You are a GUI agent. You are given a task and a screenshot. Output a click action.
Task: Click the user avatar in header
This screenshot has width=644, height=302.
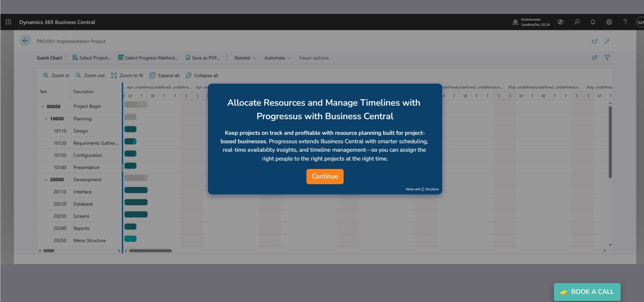640,22
